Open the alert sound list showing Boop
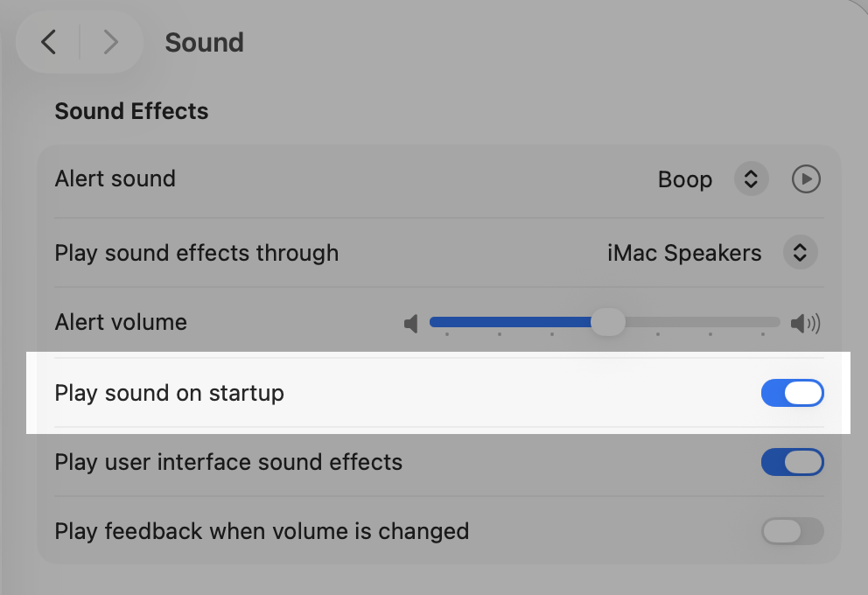Viewport: 868px width, 595px height. [685, 180]
